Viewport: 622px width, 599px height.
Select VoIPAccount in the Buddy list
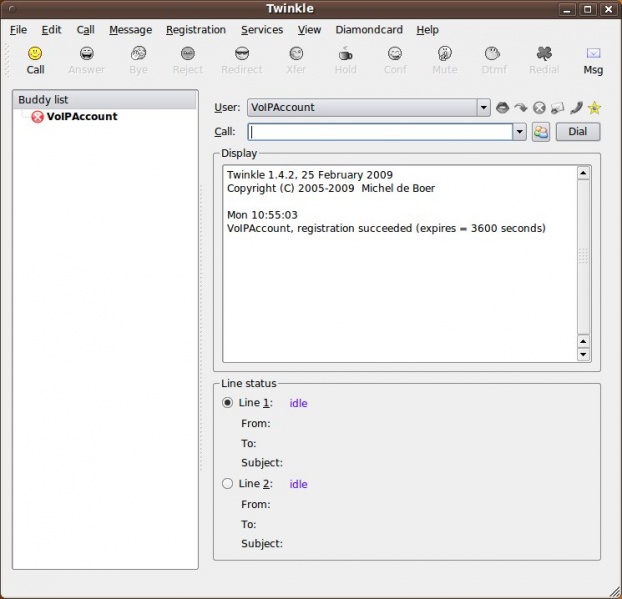(81, 117)
